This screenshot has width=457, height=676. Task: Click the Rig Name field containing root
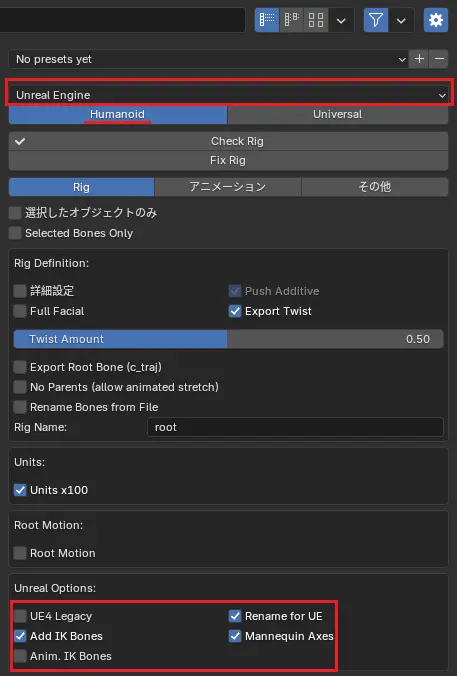click(295, 427)
